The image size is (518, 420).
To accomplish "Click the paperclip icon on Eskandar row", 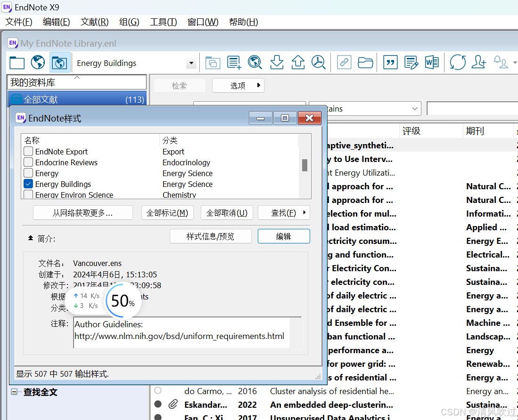I will coord(173,404).
